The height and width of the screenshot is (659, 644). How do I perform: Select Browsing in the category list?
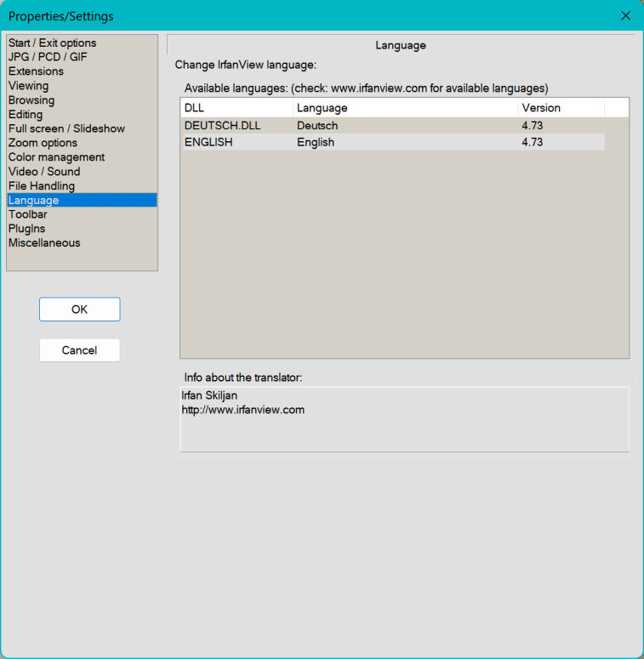(x=31, y=100)
